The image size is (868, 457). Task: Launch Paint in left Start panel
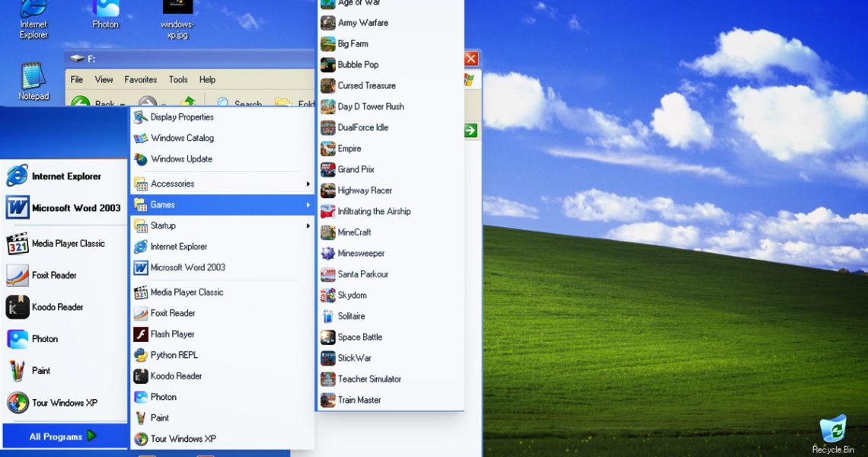[x=64, y=371]
